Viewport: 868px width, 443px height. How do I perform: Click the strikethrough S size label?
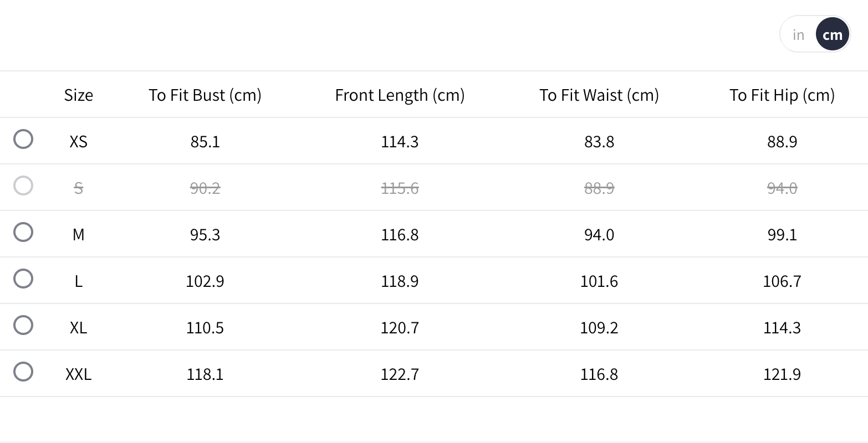pyautogui.click(x=79, y=188)
